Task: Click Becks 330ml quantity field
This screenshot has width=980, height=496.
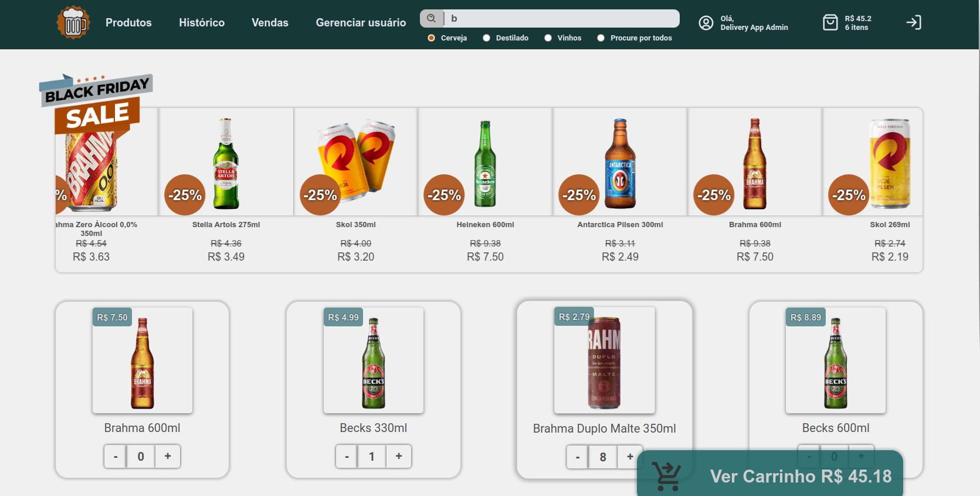Action: (x=372, y=456)
